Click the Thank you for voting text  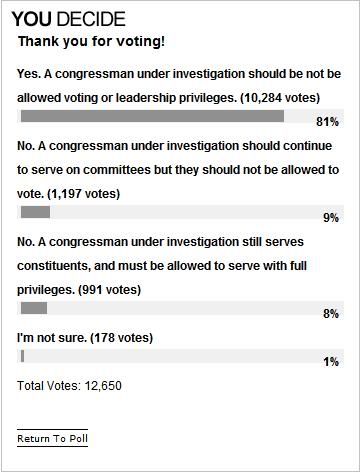pos(91,41)
